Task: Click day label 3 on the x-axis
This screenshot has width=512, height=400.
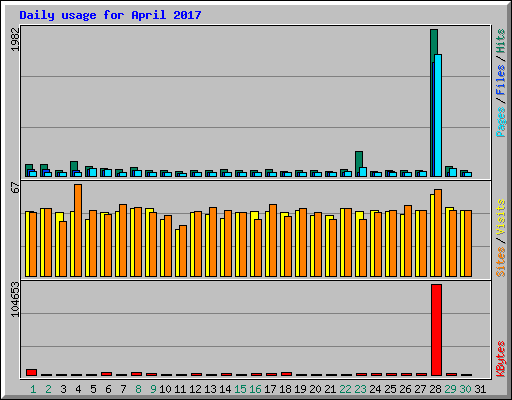Action: (63, 389)
